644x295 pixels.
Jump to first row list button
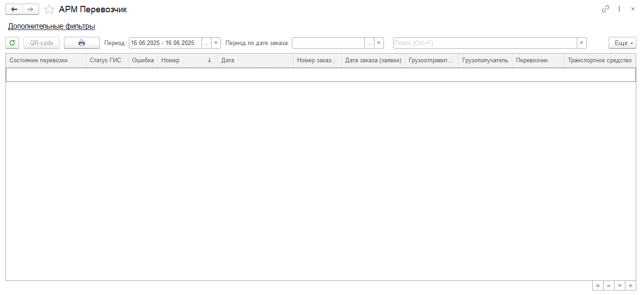(x=598, y=285)
